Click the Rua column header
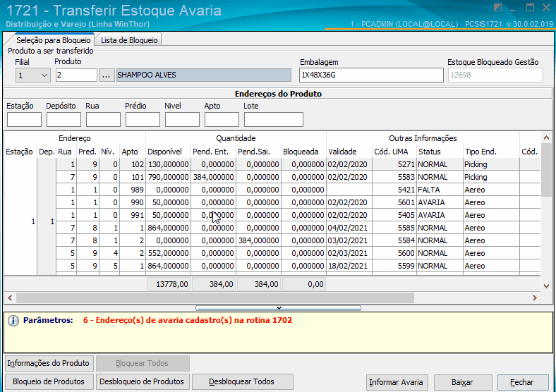This screenshot has height=392, width=556. (x=65, y=152)
